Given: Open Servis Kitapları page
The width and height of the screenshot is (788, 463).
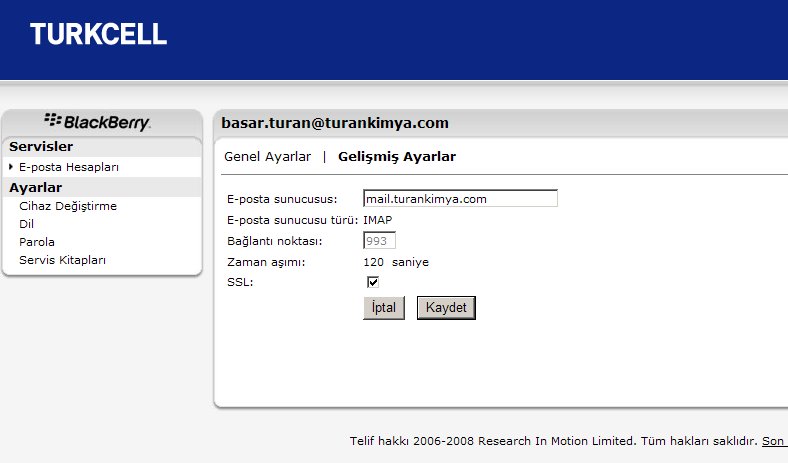Looking at the screenshot, I should click(x=62, y=260).
